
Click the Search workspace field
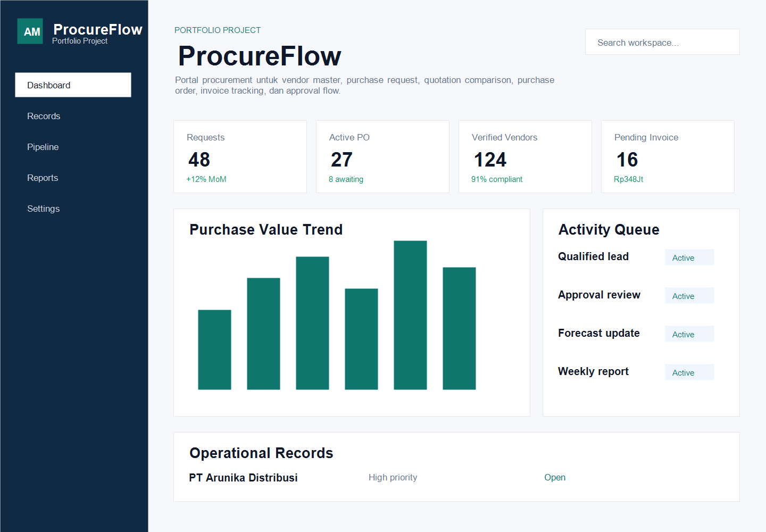click(x=662, y=42)
